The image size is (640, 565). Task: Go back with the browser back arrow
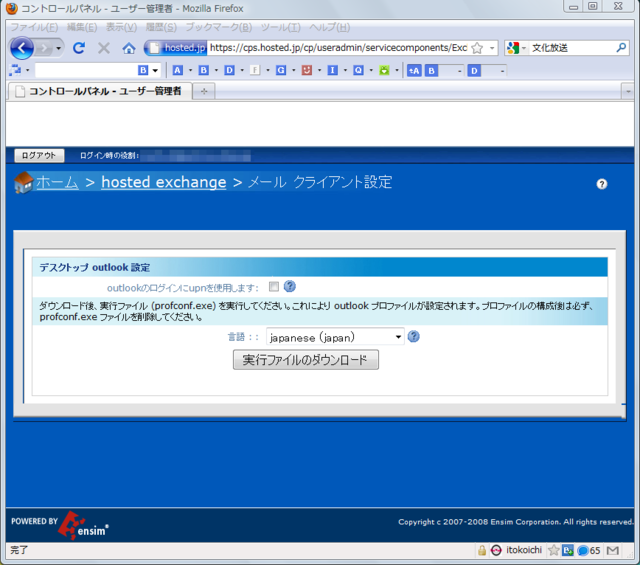[x=22, y=48]
